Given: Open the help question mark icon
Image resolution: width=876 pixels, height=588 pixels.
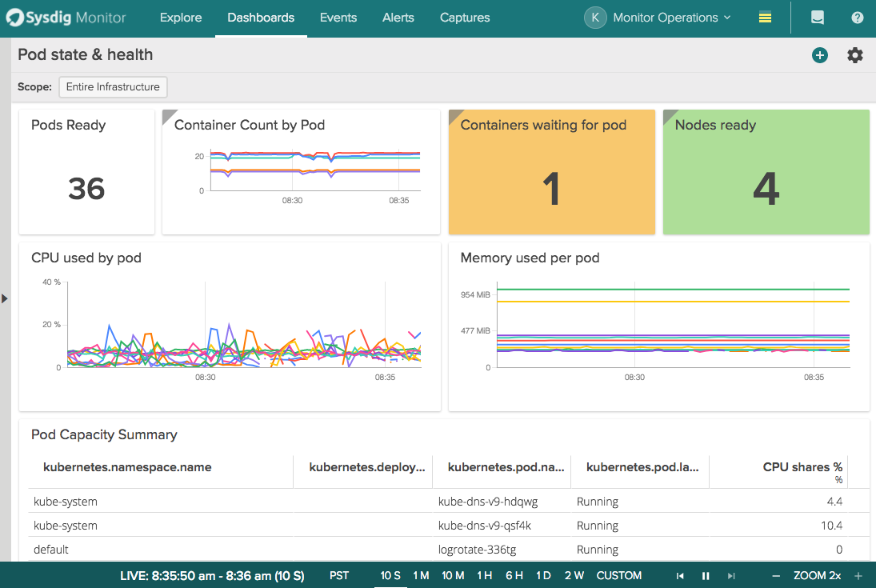Looking at the screenshot, I should (857, 17).
